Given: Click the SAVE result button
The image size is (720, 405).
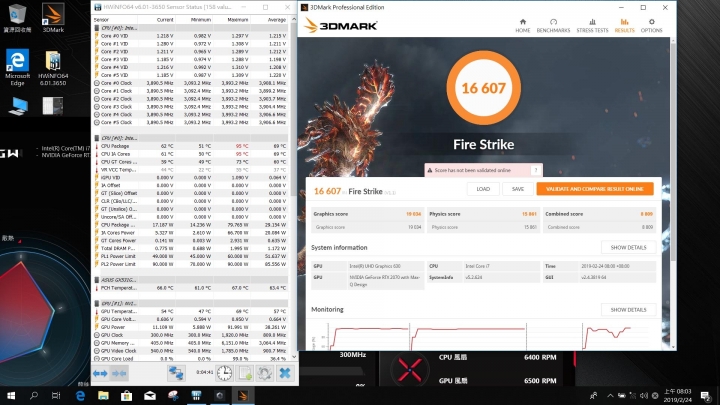Looking at the screenshot, I should (x=518, y=189).
